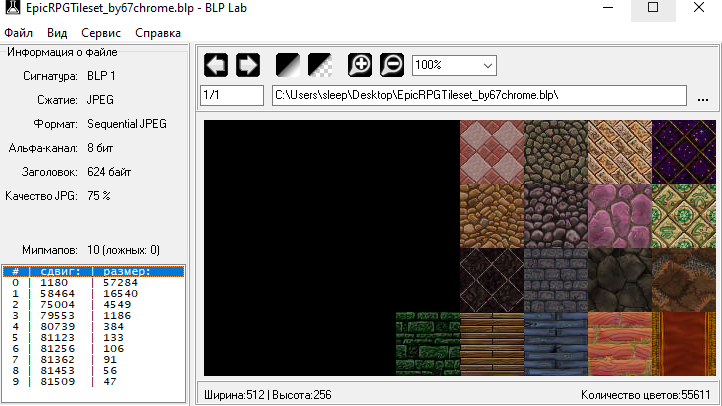This screenshot has height=406, width=722.
Task: Click the file path input field
Action: click(x=479, y=95)
